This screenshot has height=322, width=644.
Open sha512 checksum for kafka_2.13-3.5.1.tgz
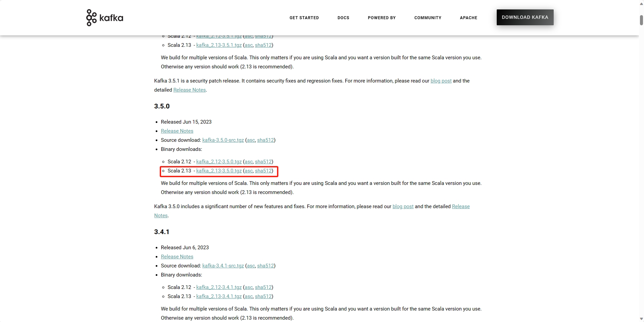click(263, 45)
